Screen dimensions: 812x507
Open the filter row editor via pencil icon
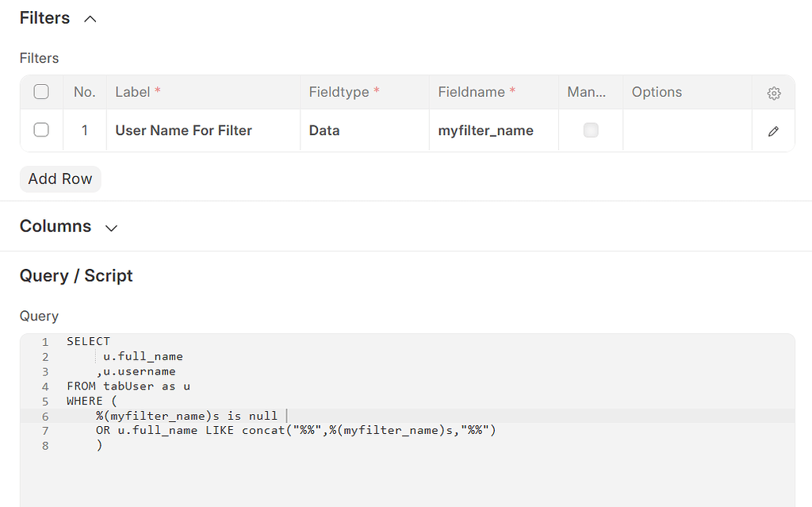pos(773,129)
